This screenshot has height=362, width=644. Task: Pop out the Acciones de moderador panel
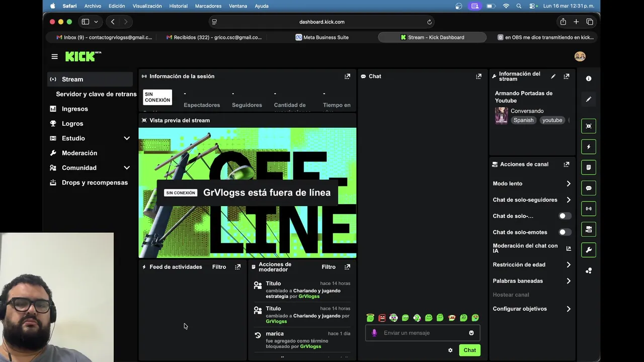pyautogui.click(x=347, y=267)
